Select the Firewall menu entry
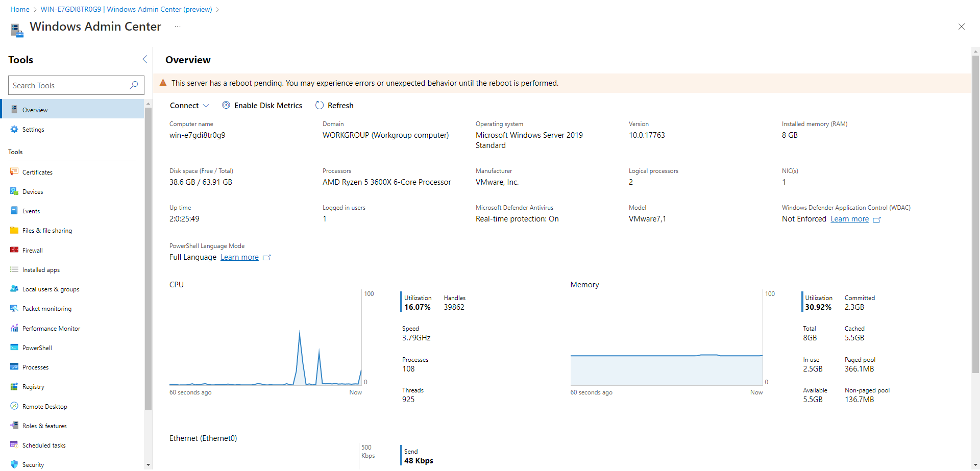Viewport: 980px width, 471px height. pos(72,250)
